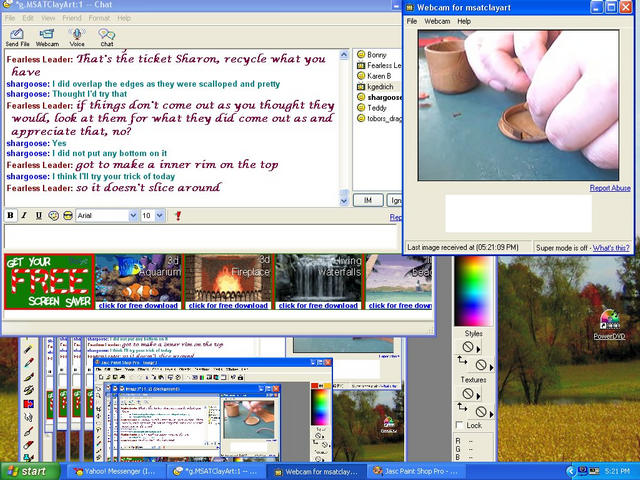Screen dimensions: 640x480
Task: Click chat scrollbar down arrow
Action: [344, 200]
